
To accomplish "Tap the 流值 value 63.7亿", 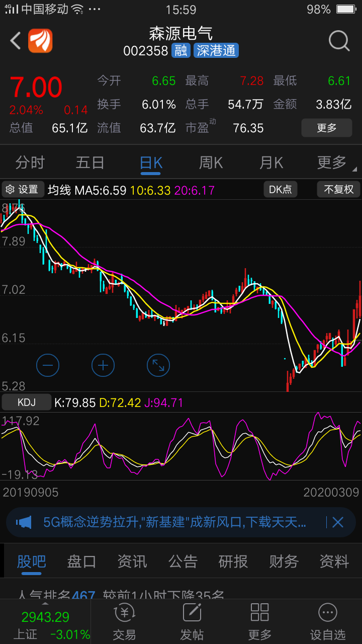I will [158, 128].
